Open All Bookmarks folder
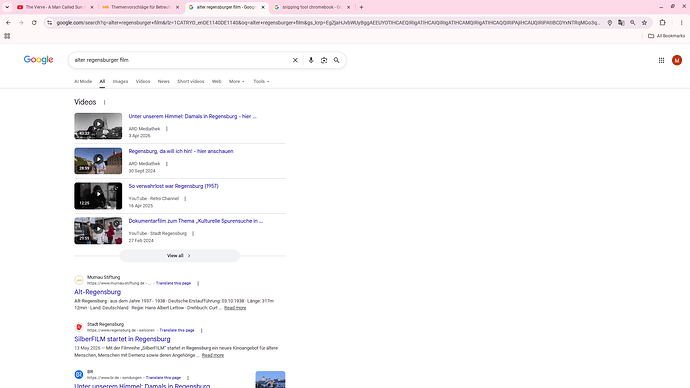Screen dimensions: 690x388 click(666, 36)
